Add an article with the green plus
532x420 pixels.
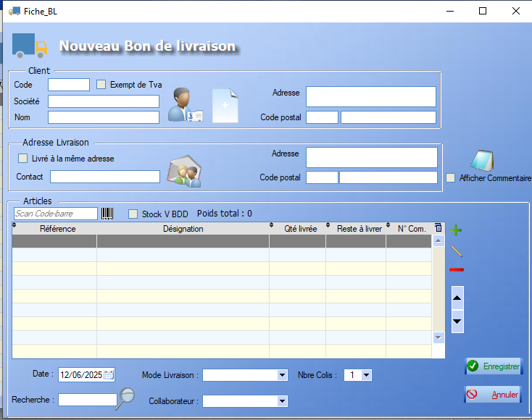(456, 230)
